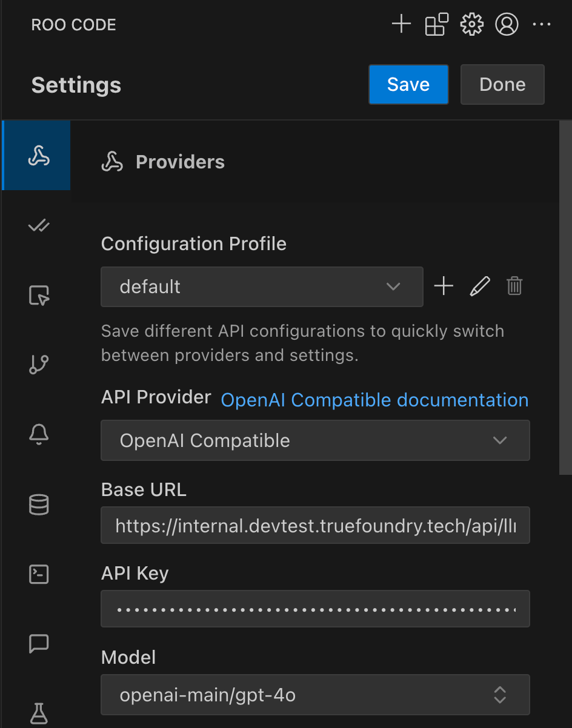
Task: Focus the Base URL input field
Action: tap(315, 525)
